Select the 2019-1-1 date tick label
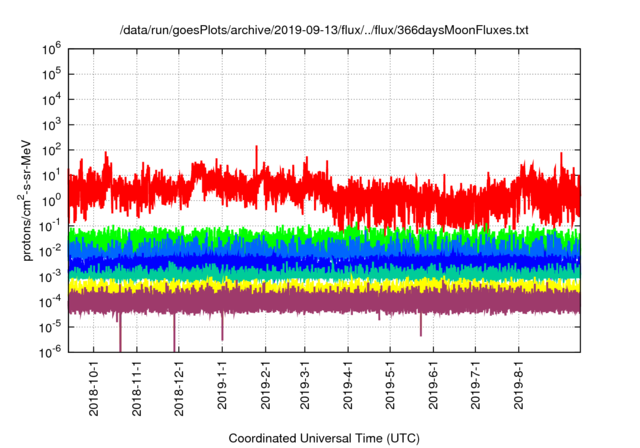 223,386
